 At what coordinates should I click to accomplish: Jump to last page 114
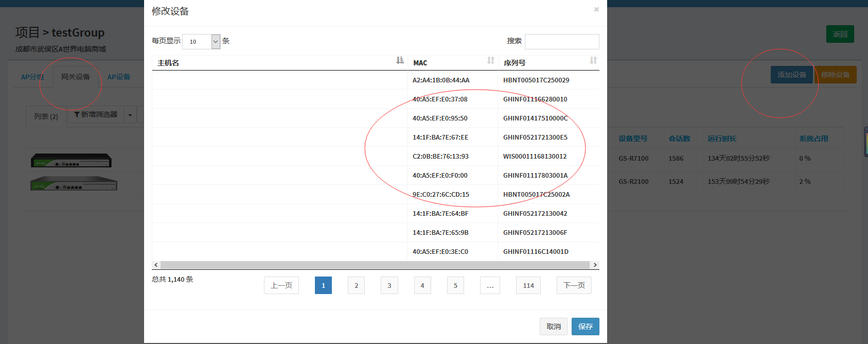[528, 285]
